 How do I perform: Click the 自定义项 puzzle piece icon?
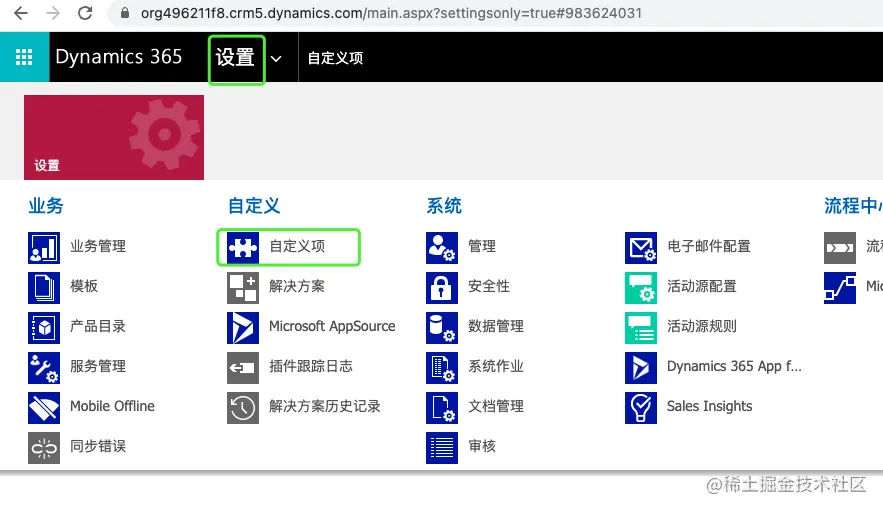click(x=243, y=247)
